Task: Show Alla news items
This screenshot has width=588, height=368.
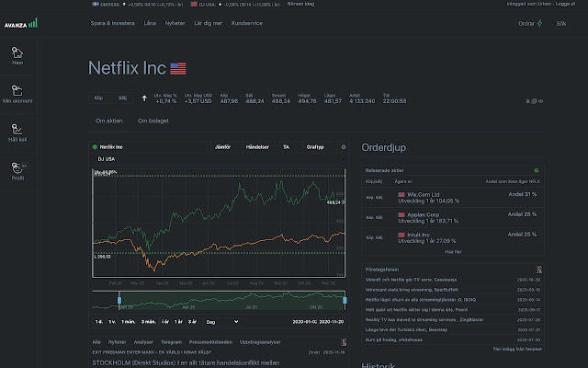Action: [x=96, y=342]
